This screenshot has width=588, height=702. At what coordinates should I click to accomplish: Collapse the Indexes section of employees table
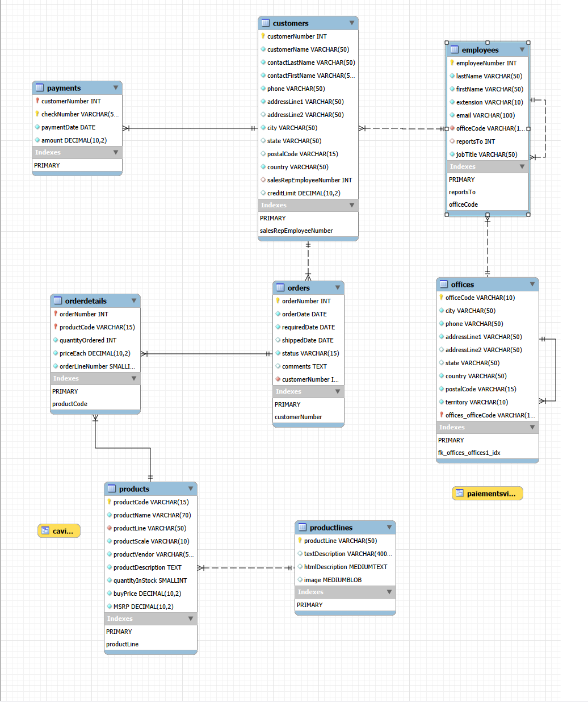pyautogui.click(x=522, y=166)
